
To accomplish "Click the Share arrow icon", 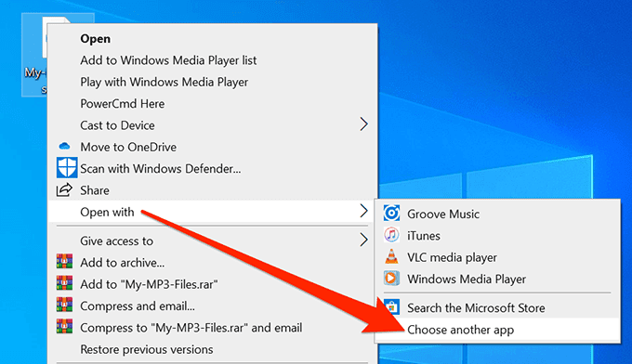I will [x=64, y=189].
